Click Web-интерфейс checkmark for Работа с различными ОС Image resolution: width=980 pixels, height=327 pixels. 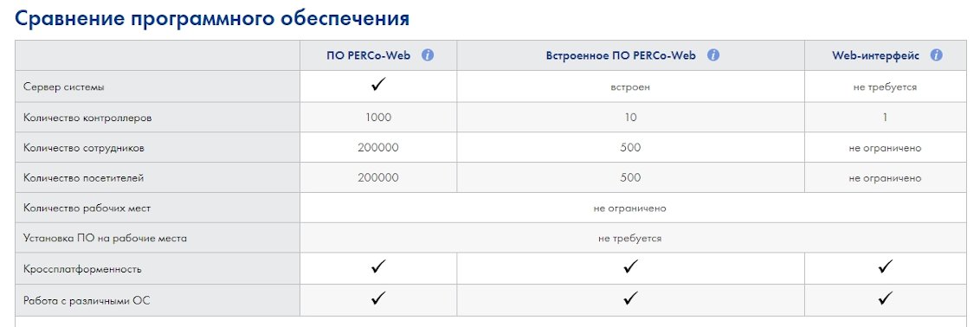[x=885, y=298]
